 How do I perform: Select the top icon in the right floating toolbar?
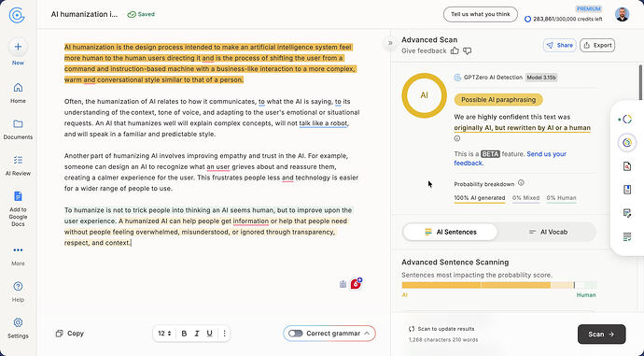pyautogui.click(x=627, y=120)
